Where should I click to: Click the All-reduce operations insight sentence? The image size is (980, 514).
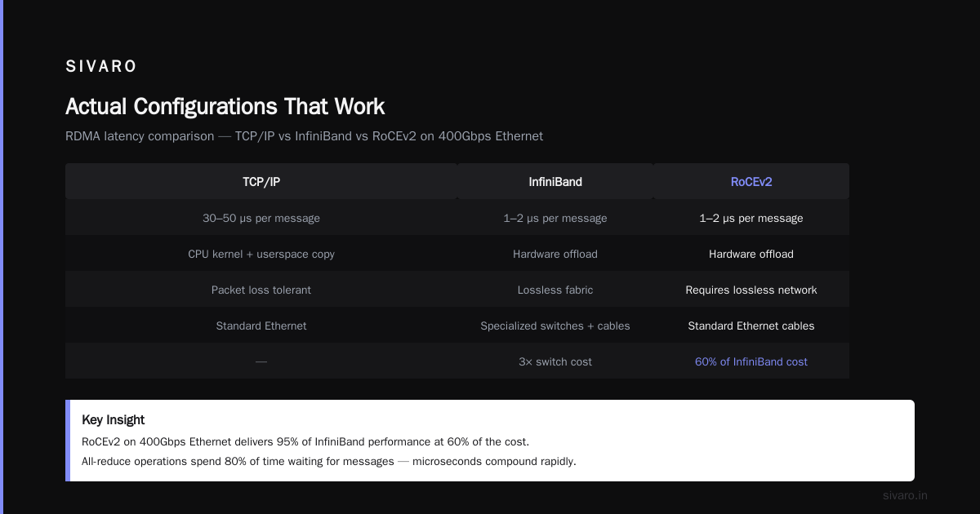[329, 461]
